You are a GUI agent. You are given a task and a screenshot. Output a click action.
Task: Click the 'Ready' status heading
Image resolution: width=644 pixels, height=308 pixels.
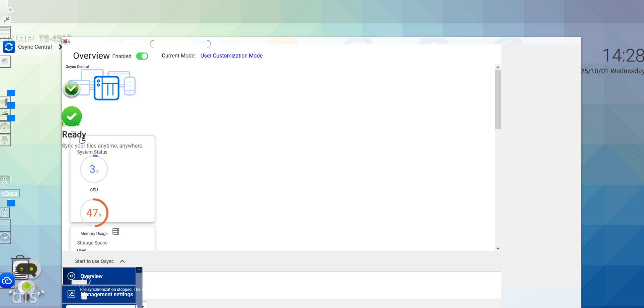click(x=74, y=134)
